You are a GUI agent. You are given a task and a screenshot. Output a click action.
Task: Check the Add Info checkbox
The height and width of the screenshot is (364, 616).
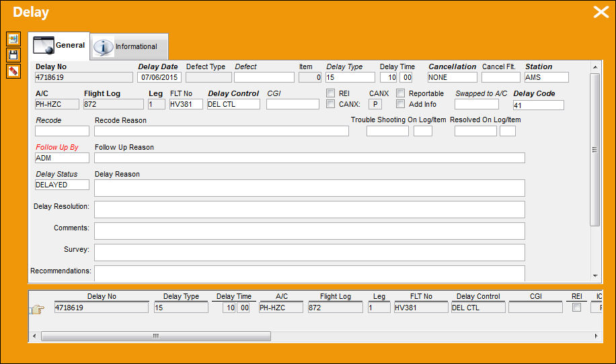pos(400,104)
